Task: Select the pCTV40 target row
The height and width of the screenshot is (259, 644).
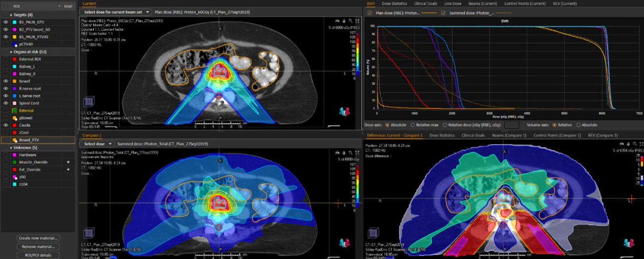Action: pos(38,44)
